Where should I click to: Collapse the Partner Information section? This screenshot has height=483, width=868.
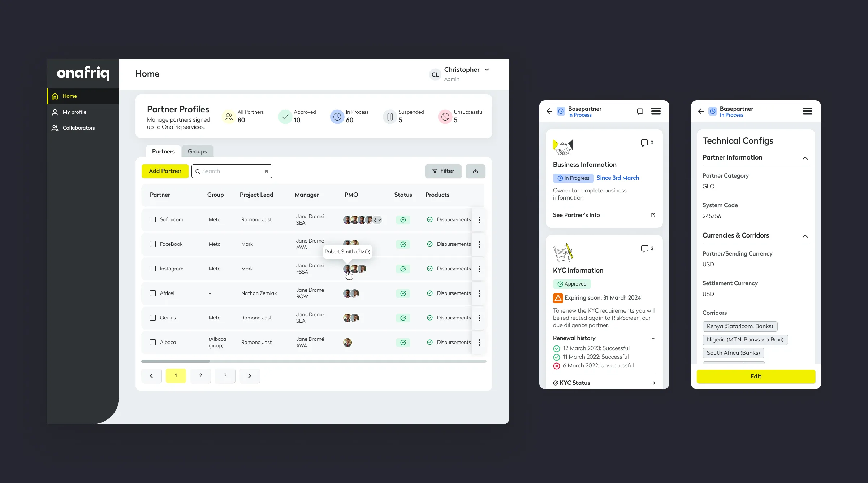coord(805,158)
